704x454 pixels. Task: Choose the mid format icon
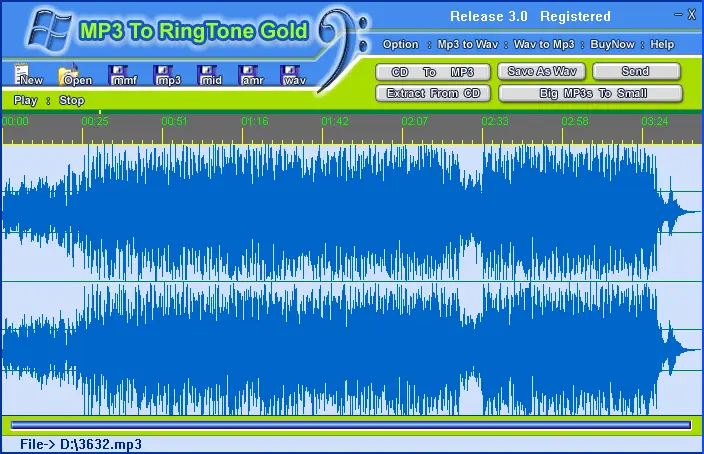(210, 75)
